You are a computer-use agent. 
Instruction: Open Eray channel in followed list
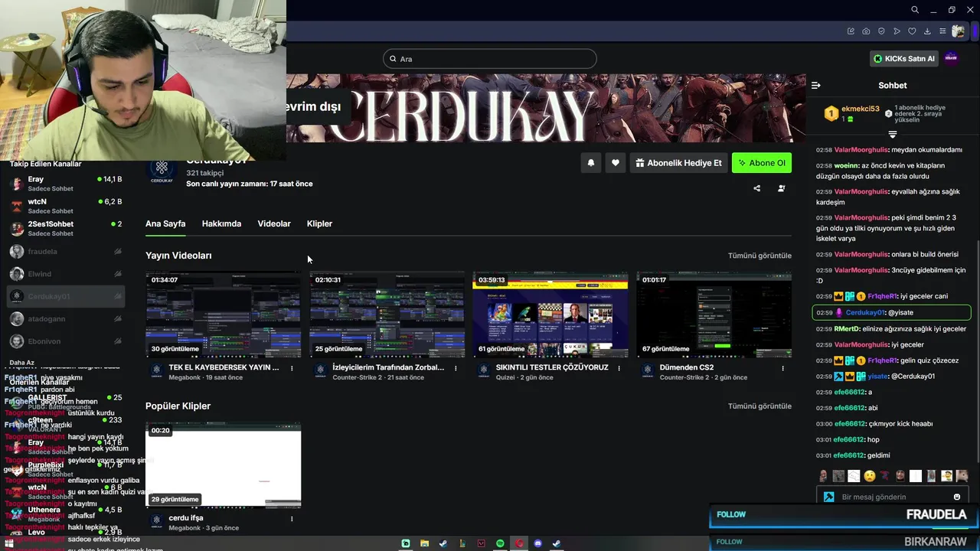66,184
